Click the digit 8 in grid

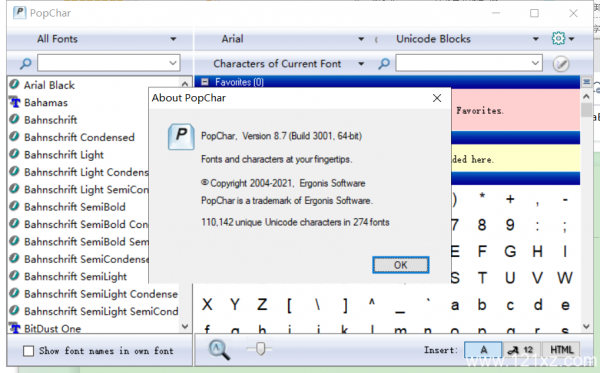482,225
